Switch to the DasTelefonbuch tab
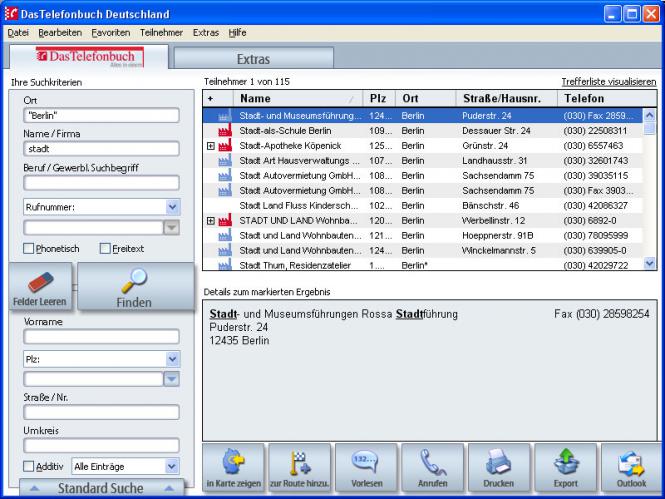This screenshot has height=499, width=665. click(x=89, y=57)
